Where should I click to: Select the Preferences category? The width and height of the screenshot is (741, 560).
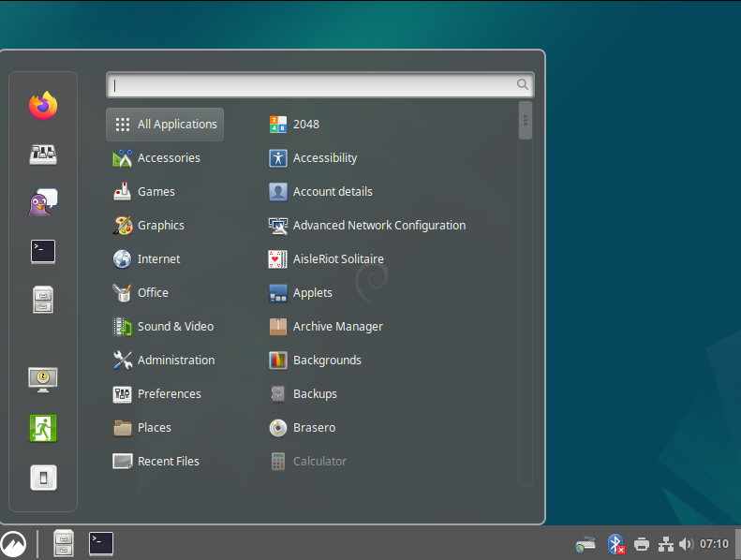point(156,394)
